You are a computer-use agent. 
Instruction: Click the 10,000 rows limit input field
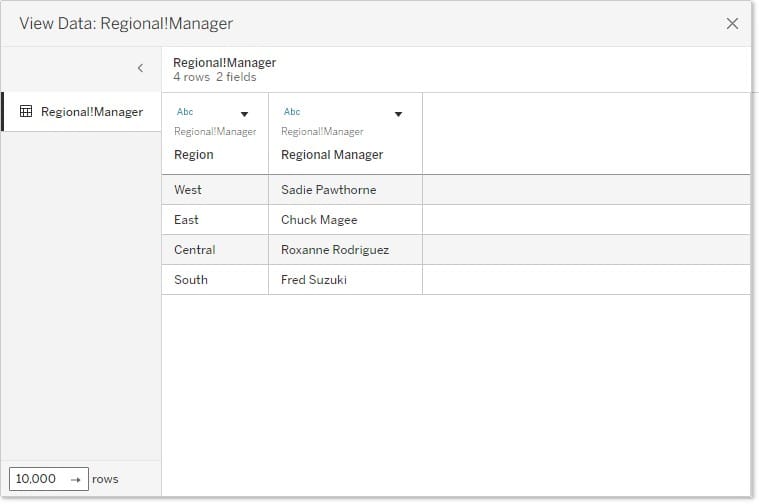37,479
